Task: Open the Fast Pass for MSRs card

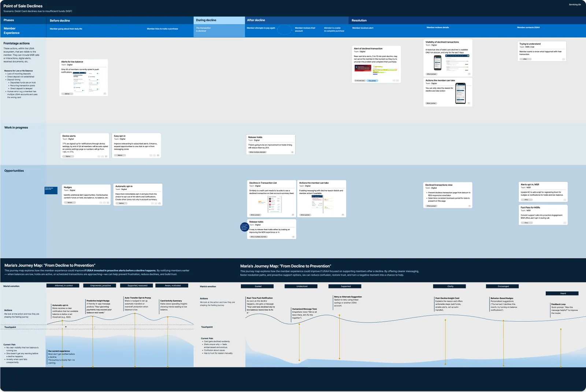Action: [x=543, y=215]
